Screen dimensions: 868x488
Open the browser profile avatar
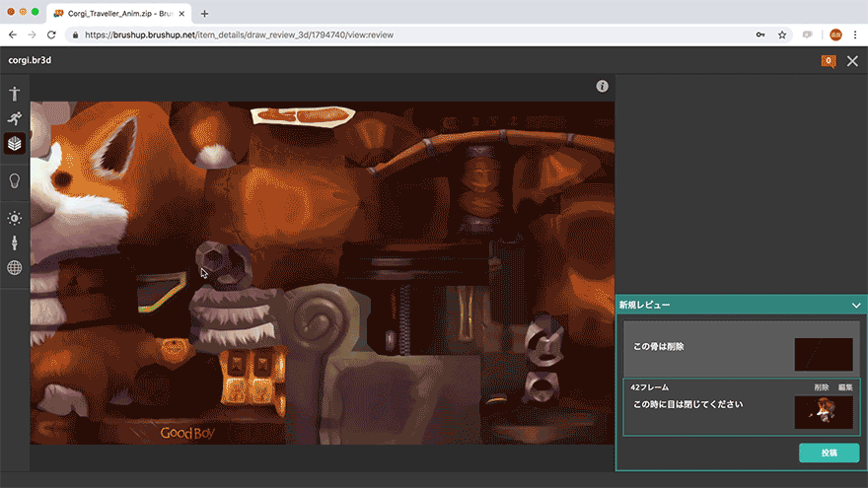[835, 35]
